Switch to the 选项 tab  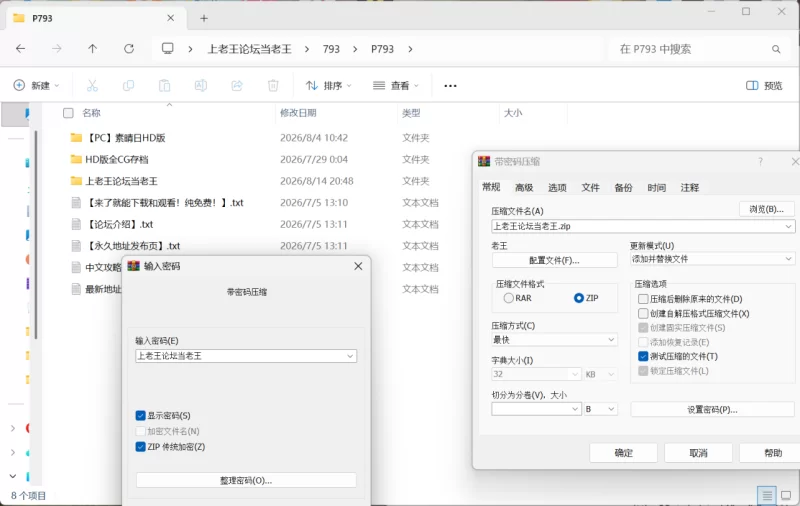[x=557, y=188]
